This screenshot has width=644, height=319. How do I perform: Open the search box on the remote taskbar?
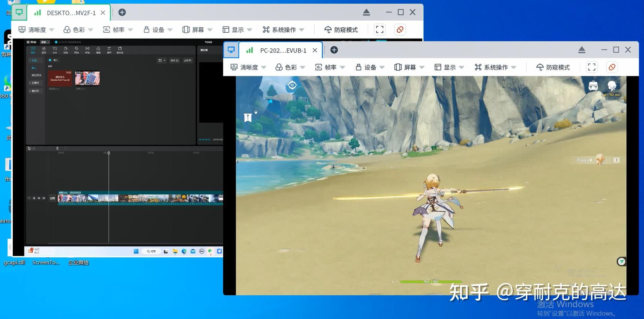coord(151,251)
